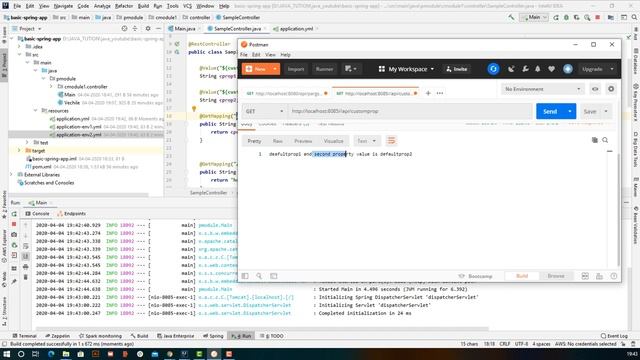Viewport: 640px width, 360px height.
Task: Select application-env1.yml in Project tree
Action: (x=78, y=127)
